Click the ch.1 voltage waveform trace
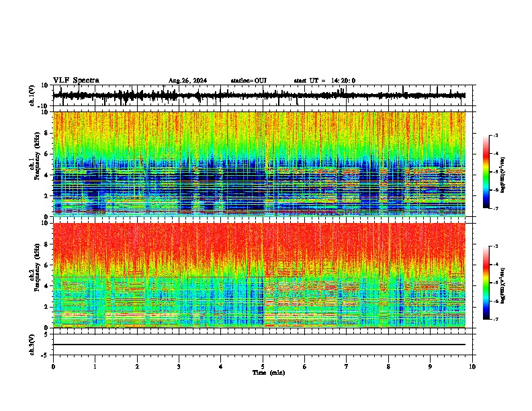Viewport: 532px width, 411px height. pos(259,95)
